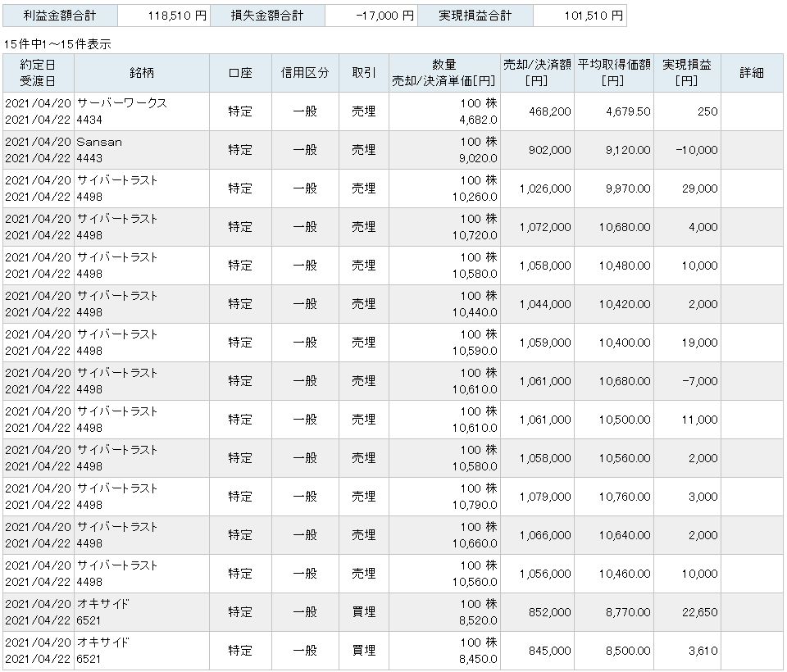
Task: Click the average price 10,480.00
Action: click(625, 266)
